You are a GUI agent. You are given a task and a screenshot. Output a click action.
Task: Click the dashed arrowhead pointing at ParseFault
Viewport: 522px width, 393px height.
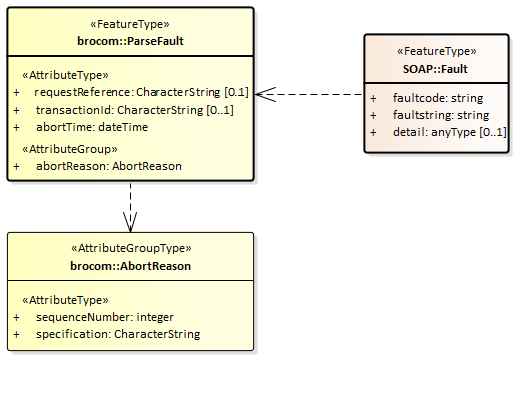click(266, 94)
